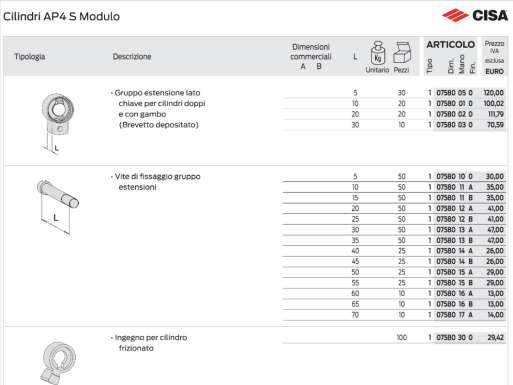Click the Vite di fissaggio gruppo description
Viewport: 513px width, 385px height.
(156, 182)
